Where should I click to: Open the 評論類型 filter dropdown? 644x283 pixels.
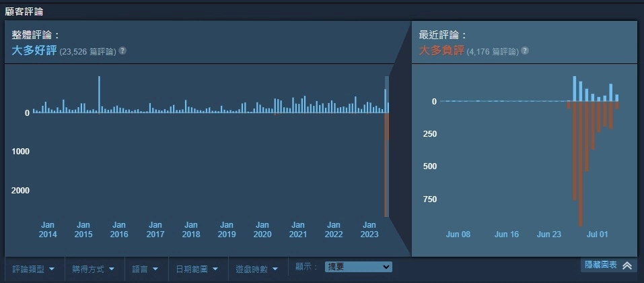tap(34, 269)
